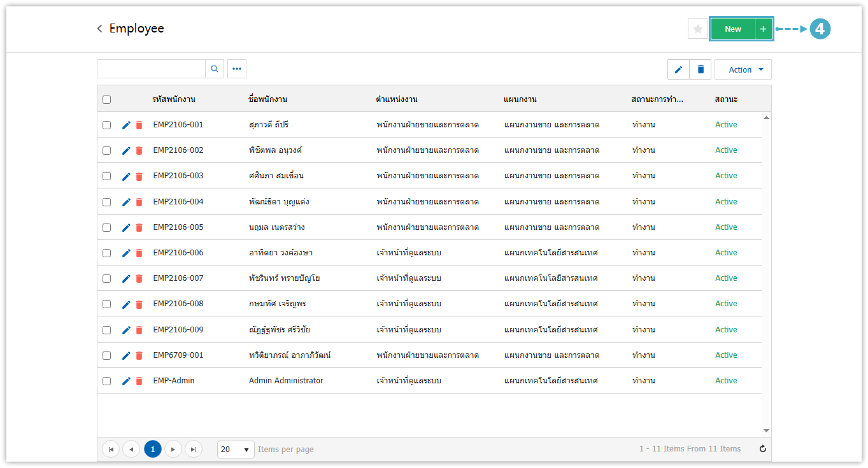Click the green New button
This screenshot has height=468, width=868.
(732, 29)
